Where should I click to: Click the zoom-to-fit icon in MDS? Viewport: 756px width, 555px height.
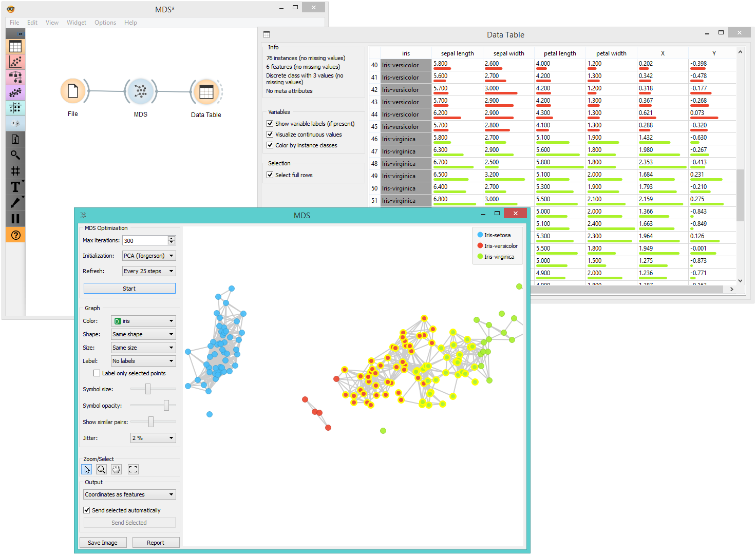pos(133,469)
